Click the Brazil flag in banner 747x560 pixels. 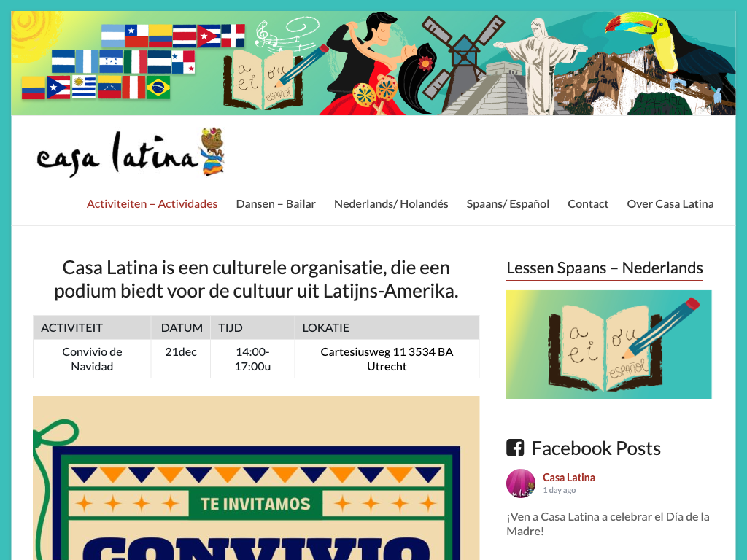(x=158, y=87)
